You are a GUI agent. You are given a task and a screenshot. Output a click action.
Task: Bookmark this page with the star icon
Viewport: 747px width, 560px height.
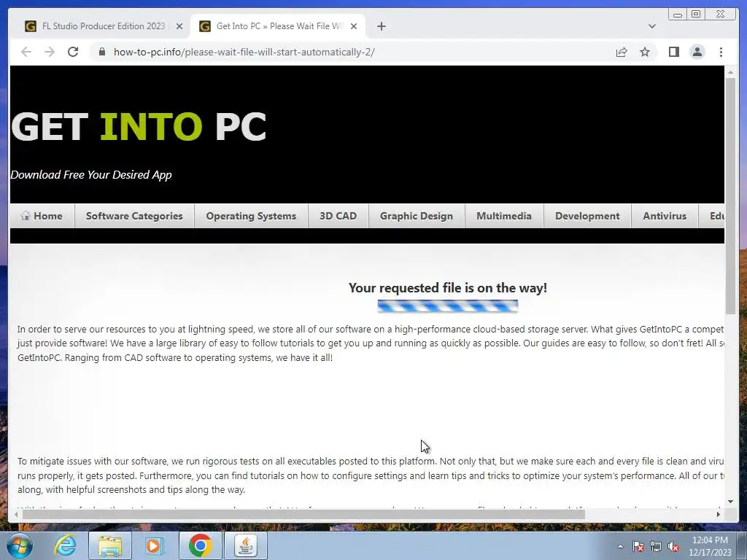coord(645,52)
